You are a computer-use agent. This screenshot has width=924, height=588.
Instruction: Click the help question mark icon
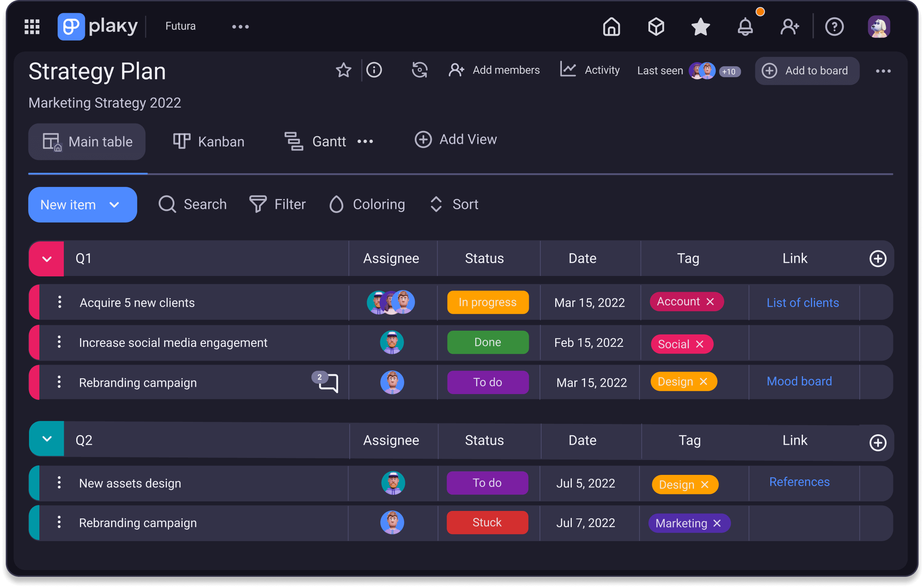(x=835, y=27)
